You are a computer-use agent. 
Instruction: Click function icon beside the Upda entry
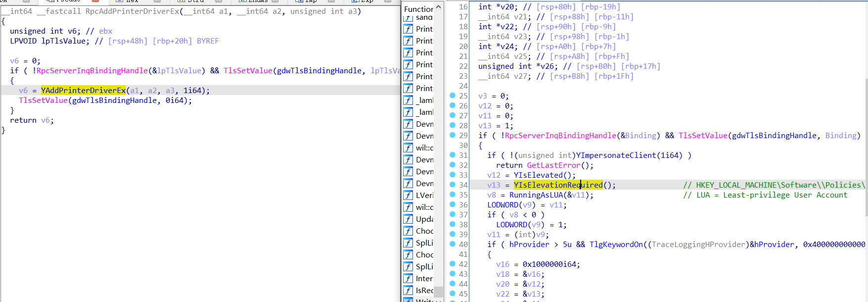[x=408, y=219]
